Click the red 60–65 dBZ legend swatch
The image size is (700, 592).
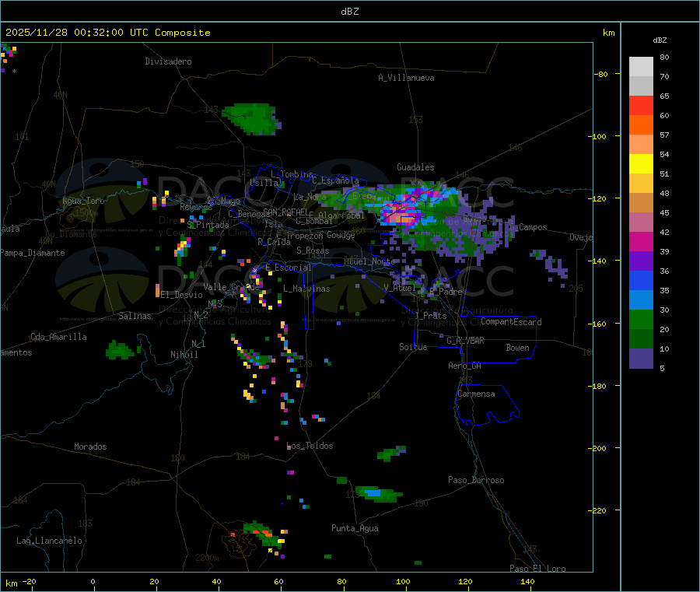click(x=641, y=105)
